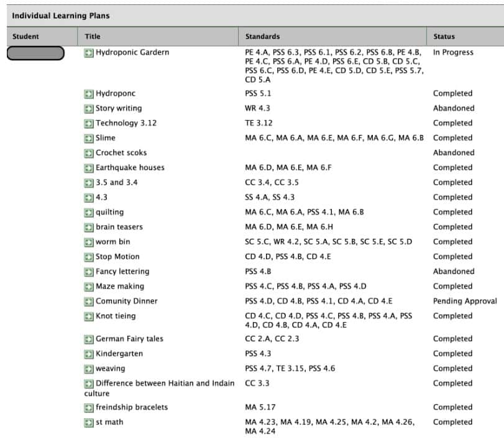Viewport: 504px width, 438px height.
Task: Expand the Story writing plan
Action: [x=89, y=109]
